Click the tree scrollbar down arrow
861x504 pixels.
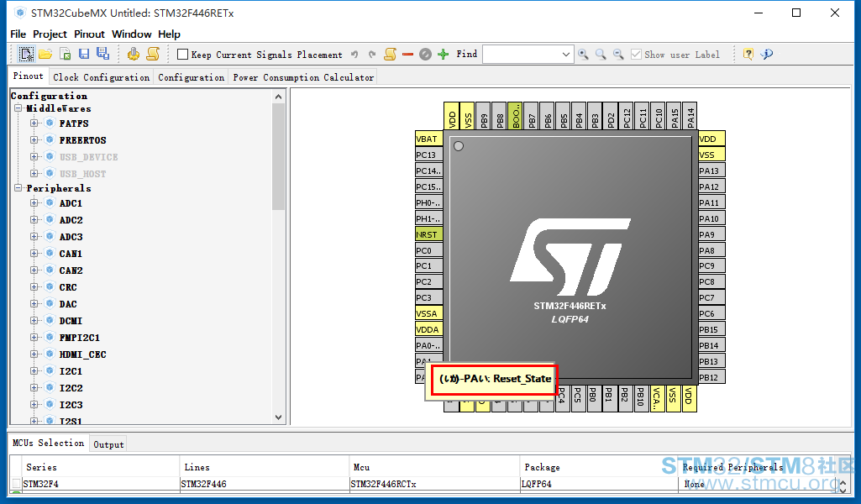(x=278, y=417)
